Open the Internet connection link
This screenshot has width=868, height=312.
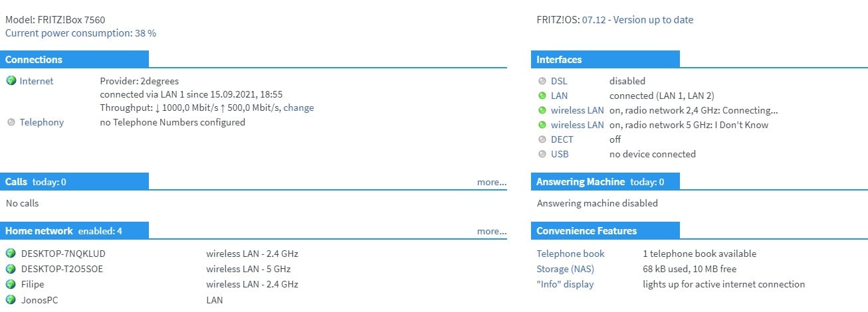click(x=37, y=81)
